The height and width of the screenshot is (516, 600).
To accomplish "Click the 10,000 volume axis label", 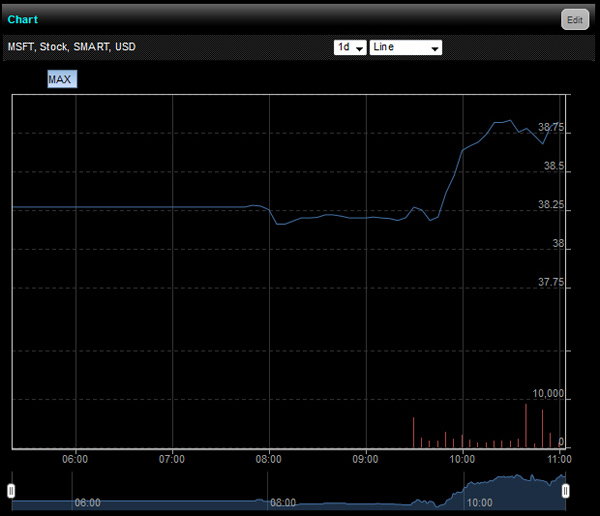I will [x=547, y=394].
